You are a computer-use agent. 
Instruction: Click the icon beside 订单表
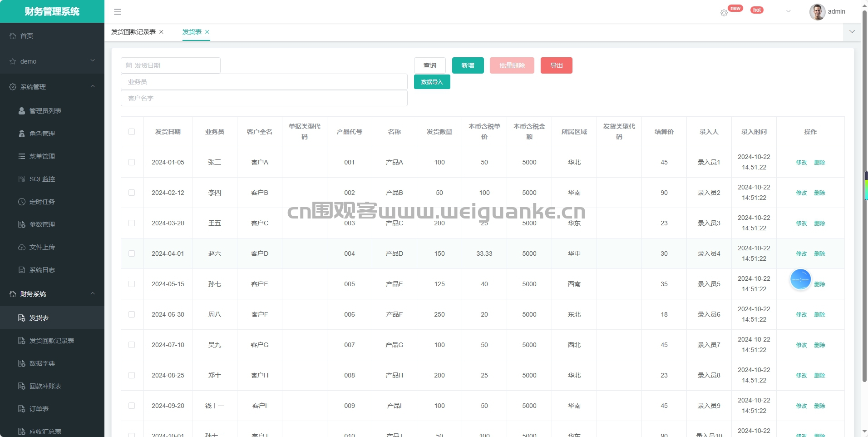22,409
